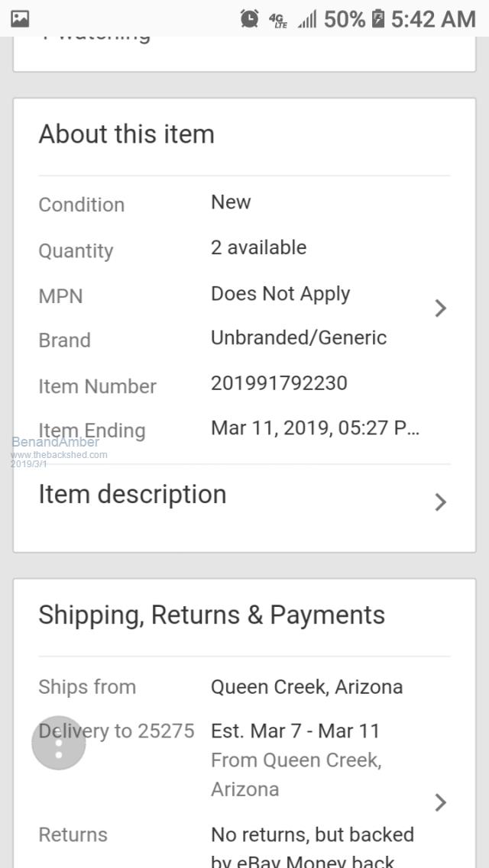This screenshot has height=868, width=489.
Task: Tap the 4G LTE network indicator
Action: [x=277, y=20]
